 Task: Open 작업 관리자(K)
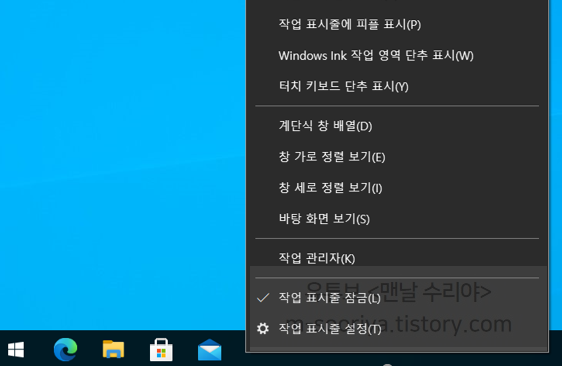[397, 258]
